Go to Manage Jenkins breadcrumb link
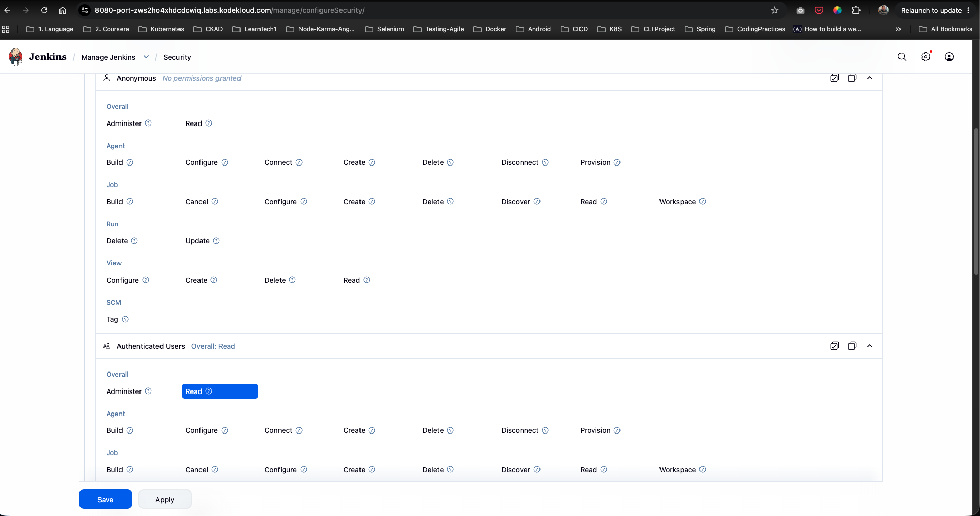Image resolution: width=980 pixels, height=516 pixels. click(108, 57)
